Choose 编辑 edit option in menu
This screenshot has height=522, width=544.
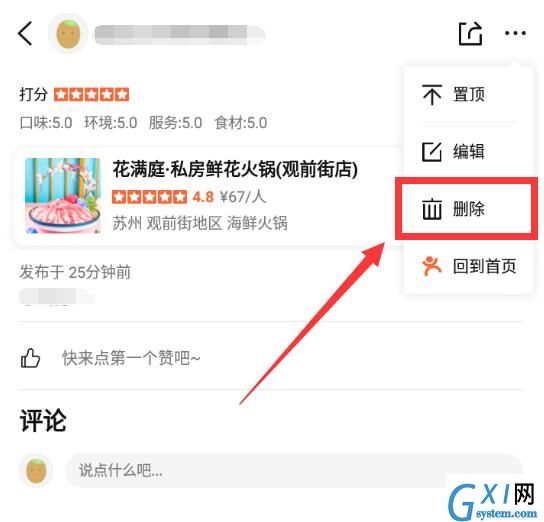[468, 152]
